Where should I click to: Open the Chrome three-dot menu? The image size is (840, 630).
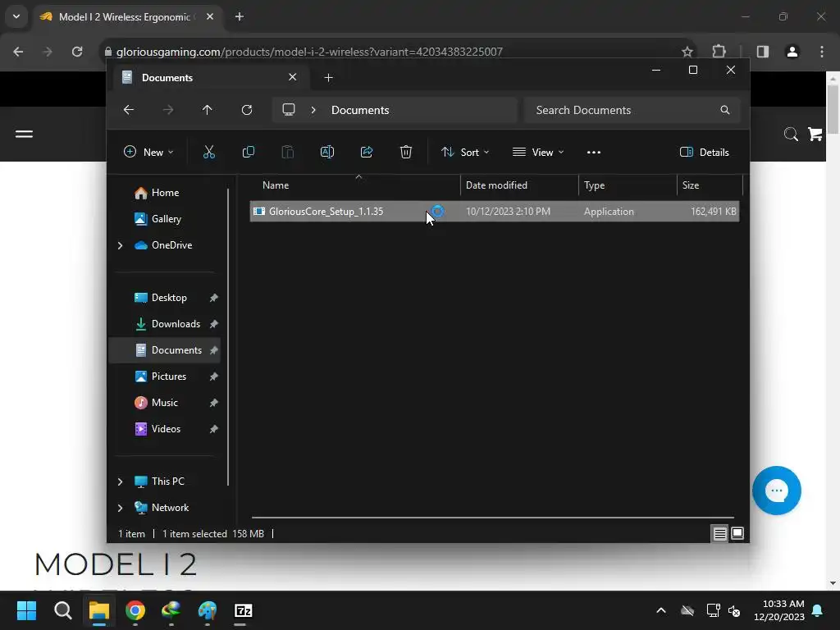822,52
